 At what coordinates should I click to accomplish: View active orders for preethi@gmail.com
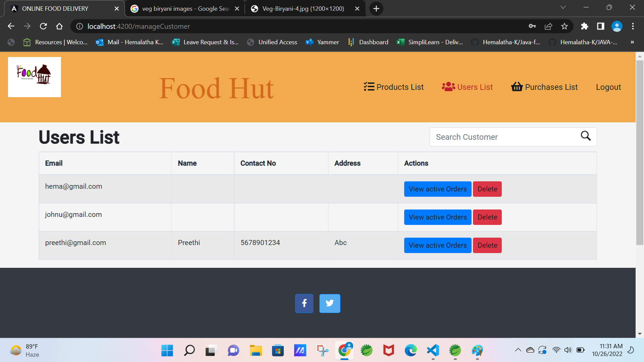click(x=437, y=245)
